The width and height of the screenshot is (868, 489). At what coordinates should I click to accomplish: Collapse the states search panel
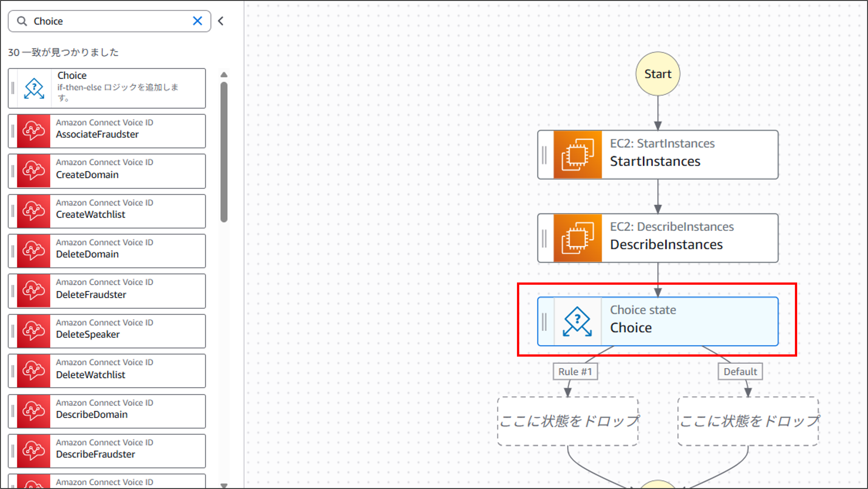[221, 21]
